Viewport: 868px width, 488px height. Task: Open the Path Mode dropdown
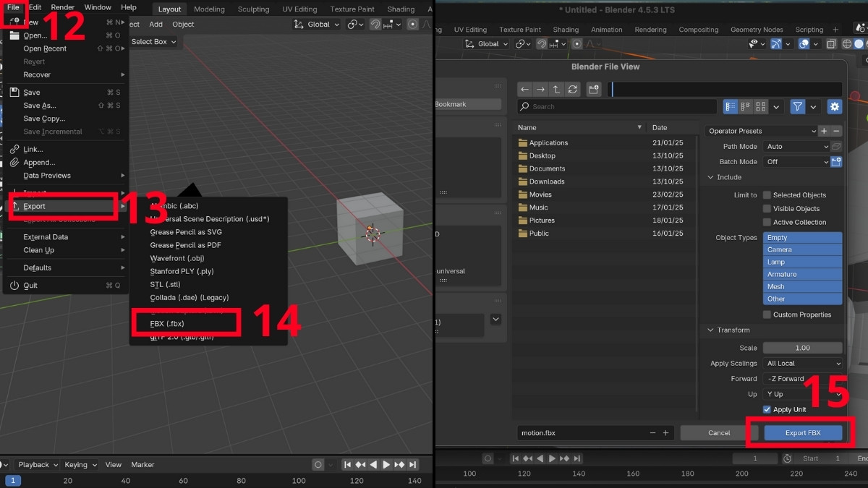tap(796, 147)
